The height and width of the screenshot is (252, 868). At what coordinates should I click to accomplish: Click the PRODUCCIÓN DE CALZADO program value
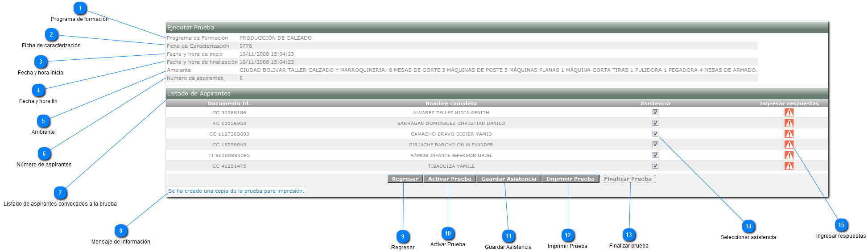(276, 38)
